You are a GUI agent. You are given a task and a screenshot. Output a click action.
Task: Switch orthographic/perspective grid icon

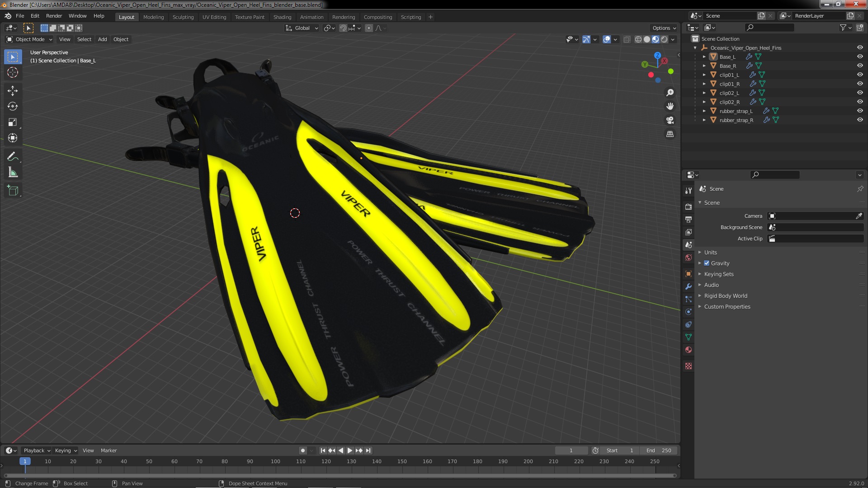670,134
